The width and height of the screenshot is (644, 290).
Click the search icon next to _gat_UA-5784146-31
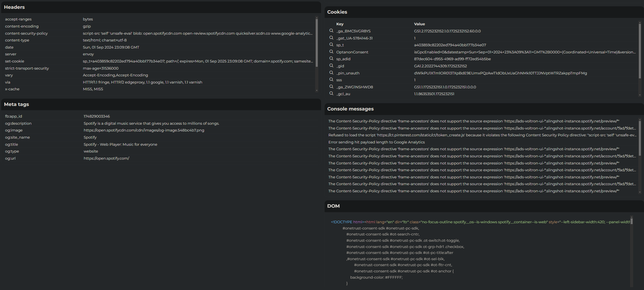pyautogui.click(x=331, y=38)
